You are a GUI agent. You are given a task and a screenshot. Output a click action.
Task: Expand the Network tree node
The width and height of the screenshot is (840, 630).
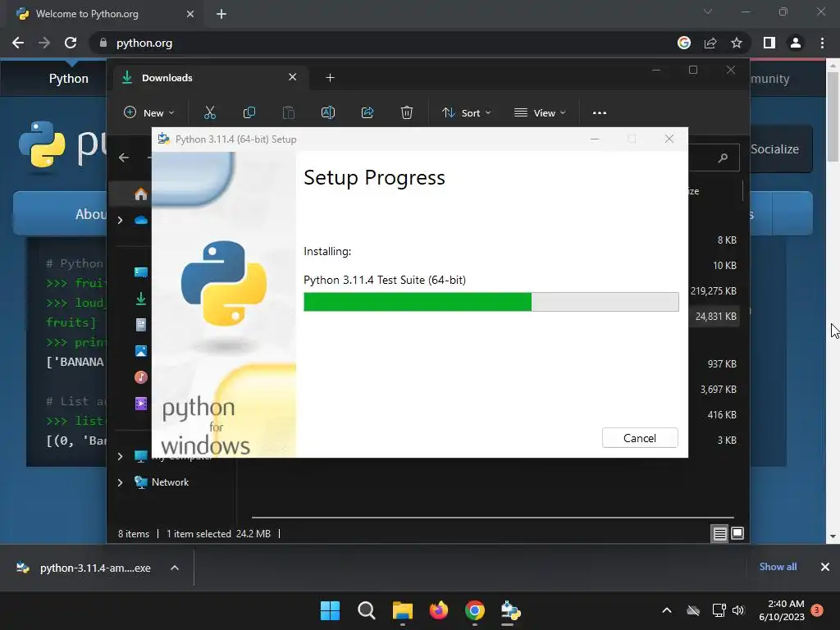tap(120, 482)
